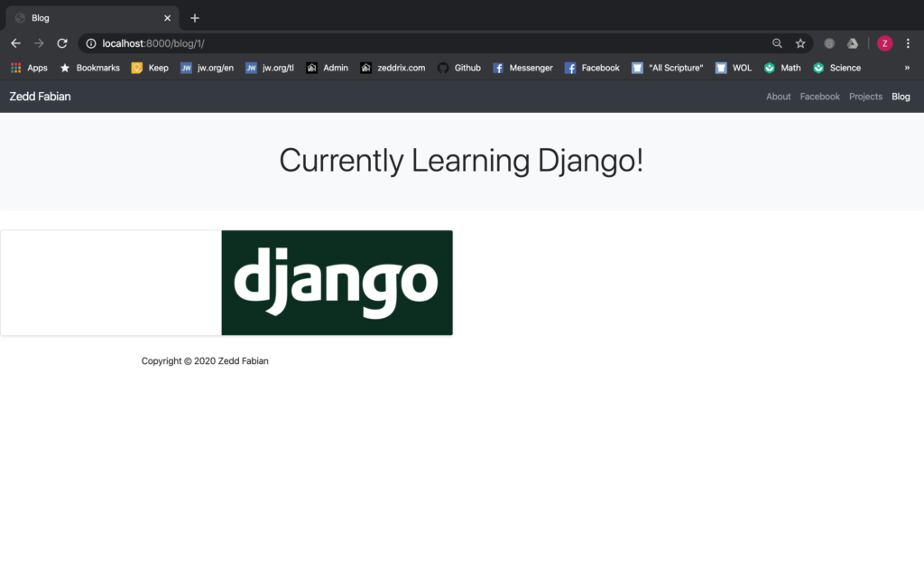This screenshot has height=578, width=924.
Task: Open a new tab with the plus button
Action: (x=195, y=18)
